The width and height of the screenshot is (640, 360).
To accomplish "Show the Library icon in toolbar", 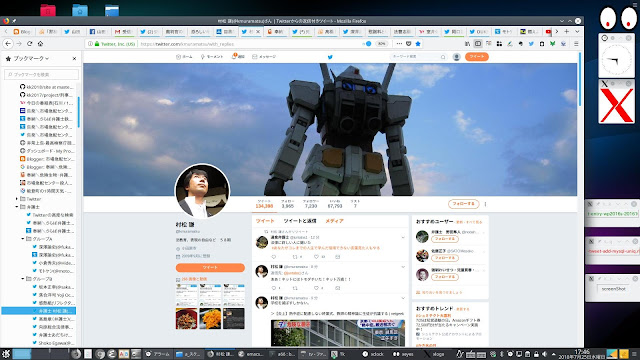I will click(467, 44).
